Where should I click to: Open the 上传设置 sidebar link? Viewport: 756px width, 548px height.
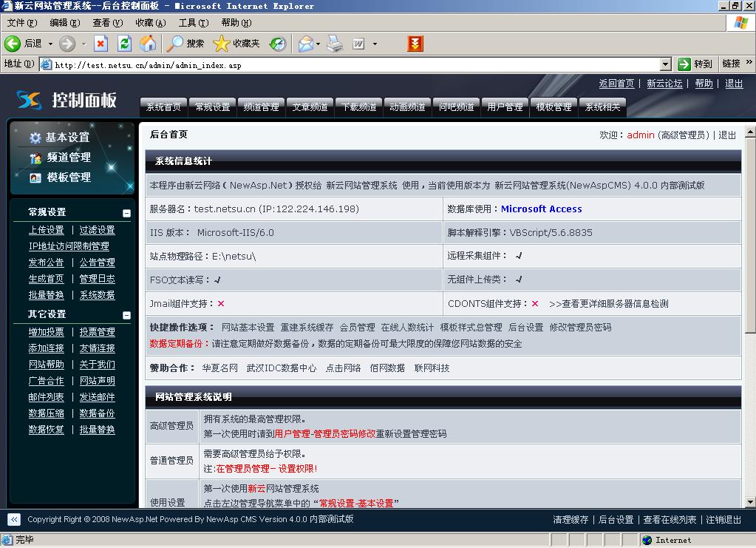pos(47,230)
